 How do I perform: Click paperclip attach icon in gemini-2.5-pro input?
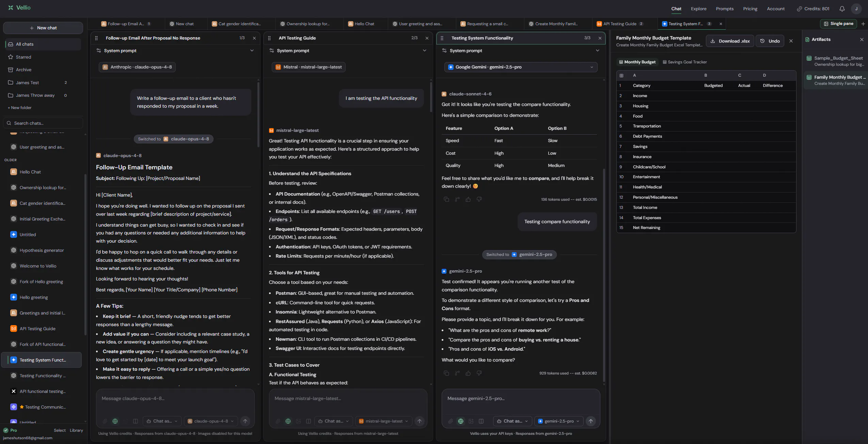coord(451,421)
